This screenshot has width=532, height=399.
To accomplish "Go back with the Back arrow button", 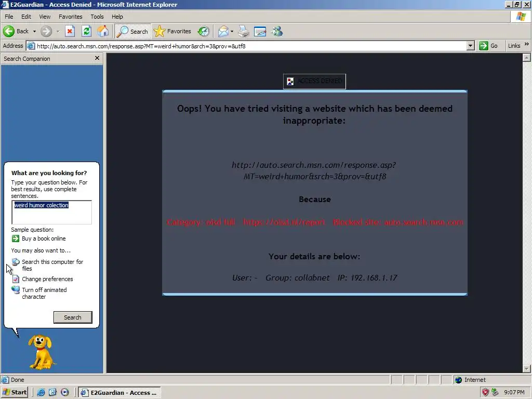I will tap(16, 31).
